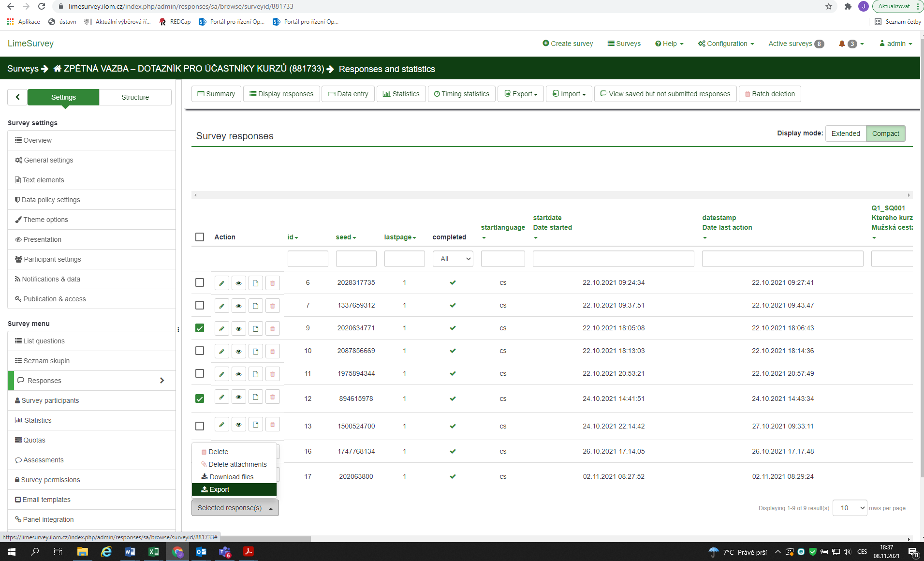Choose Export from the selected responses menu
The image size is (924, 561).
[x=220, y=489]
